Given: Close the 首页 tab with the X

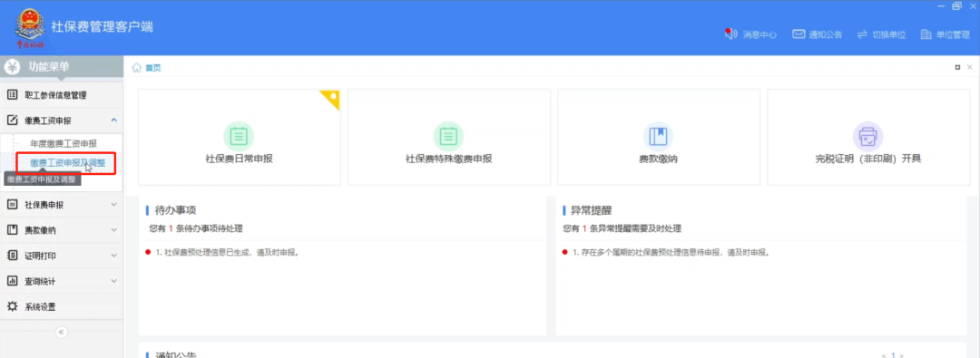Looking at the screenshot, I should [970, 67].
